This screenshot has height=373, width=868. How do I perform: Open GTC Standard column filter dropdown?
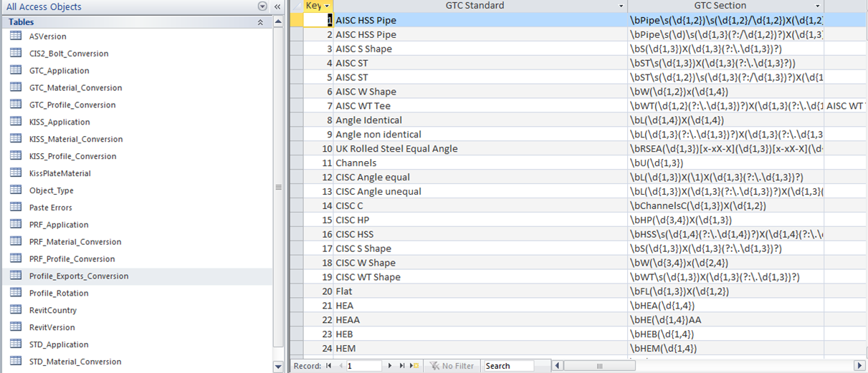click(621, 6)
